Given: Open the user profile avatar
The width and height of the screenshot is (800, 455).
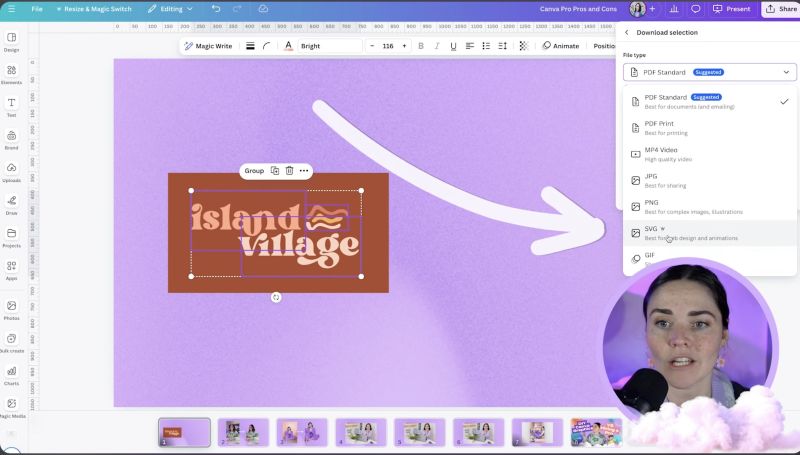Looking at the screenshot, I should point(638,9).
